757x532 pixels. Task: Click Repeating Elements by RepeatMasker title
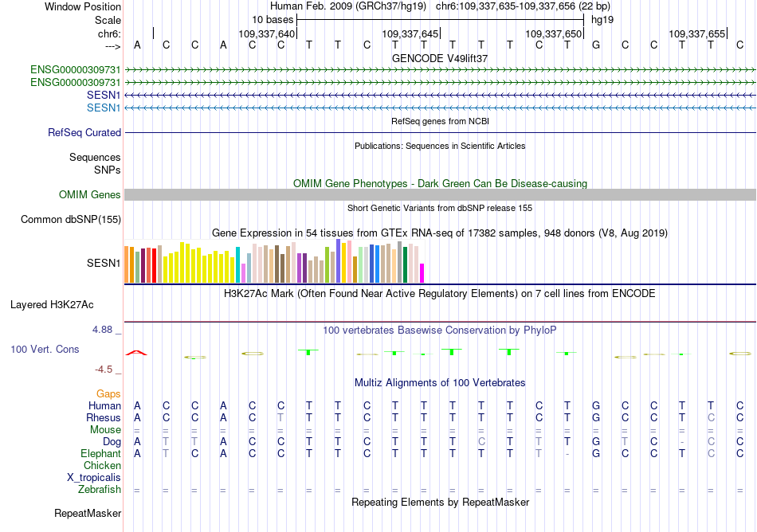[x=440, y=503]
